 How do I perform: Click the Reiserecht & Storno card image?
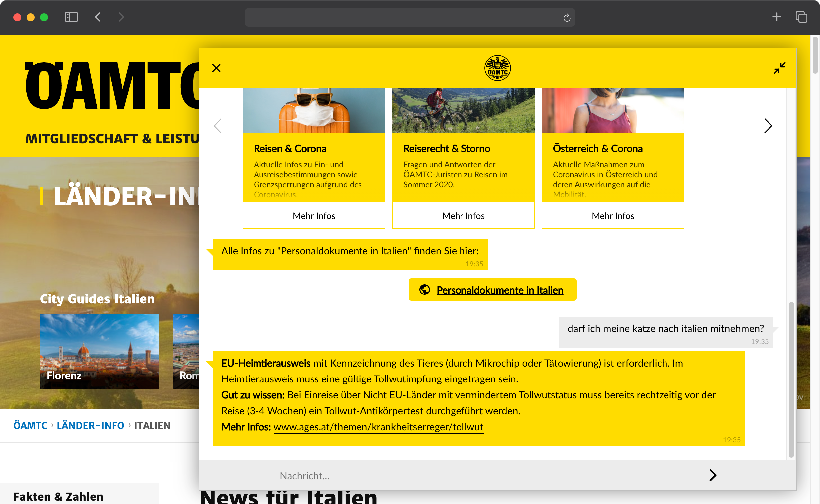(463, 111)
